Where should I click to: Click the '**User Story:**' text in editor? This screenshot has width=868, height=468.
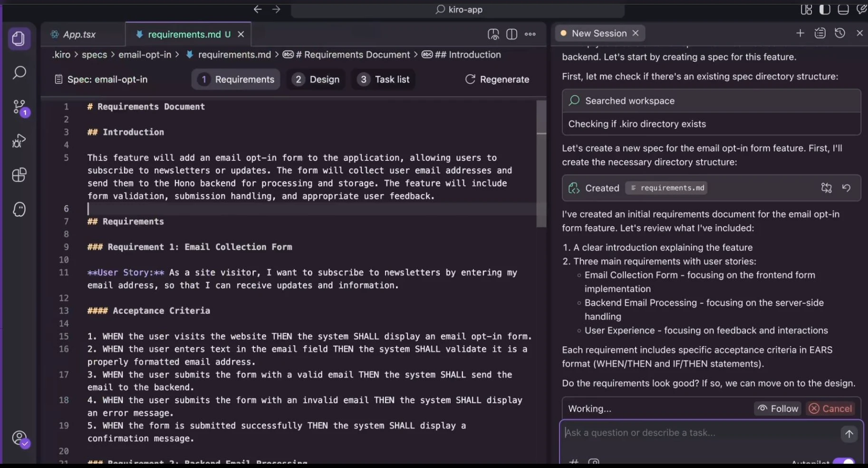coord(126,273)
